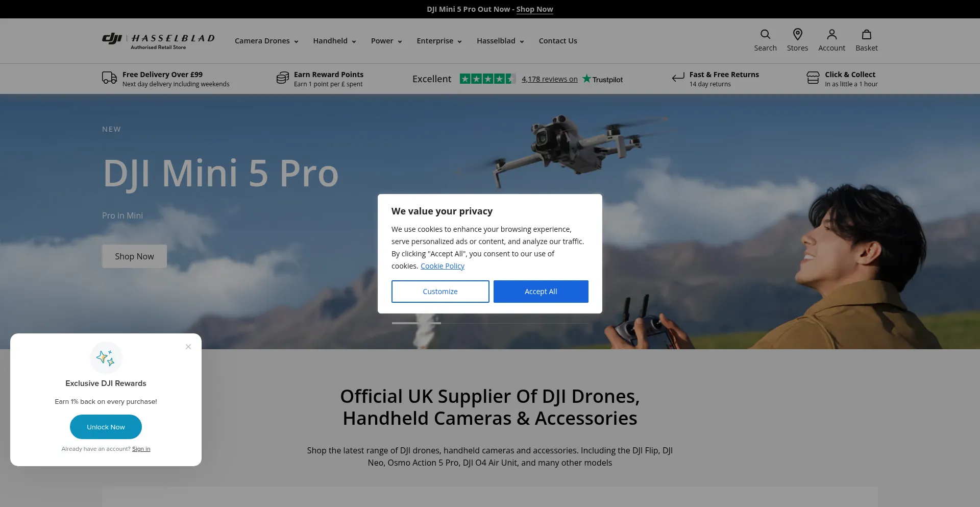Click the Click & Collect store icon

pyautogui.click(x=813, y=78)
